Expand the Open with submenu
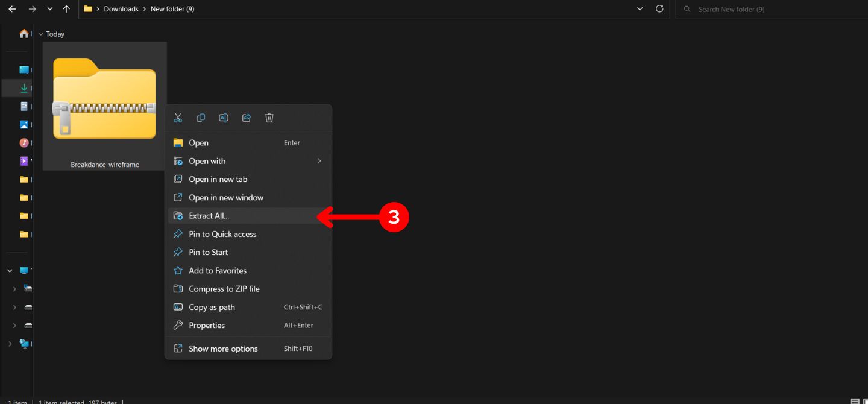This screenshot has width=868, height=404. click(207, 161)
